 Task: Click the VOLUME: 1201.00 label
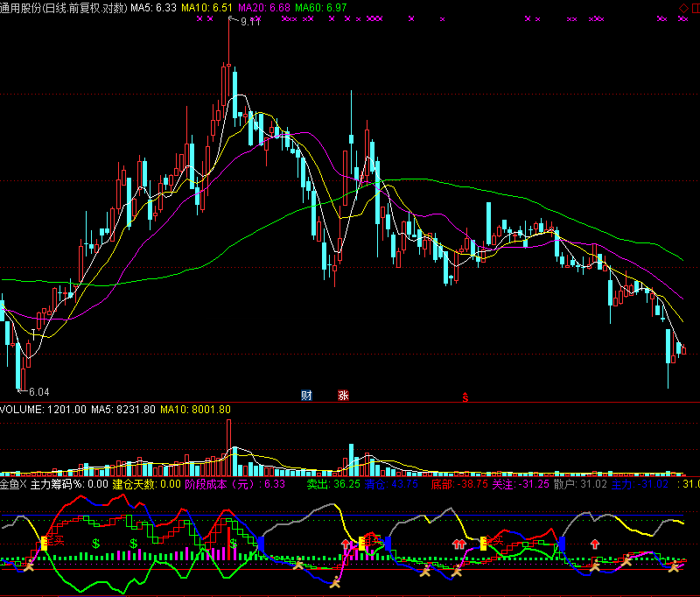[x=43, y=410]
